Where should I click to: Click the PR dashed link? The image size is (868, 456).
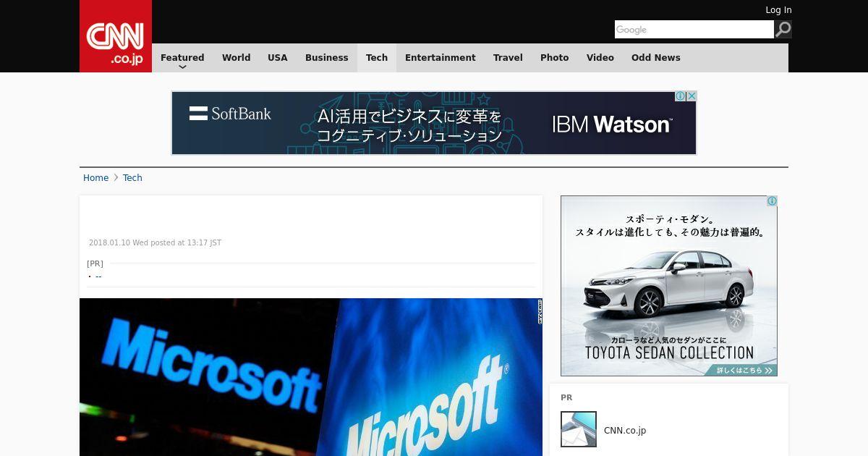pyautogui.click(x=98, y=276)
